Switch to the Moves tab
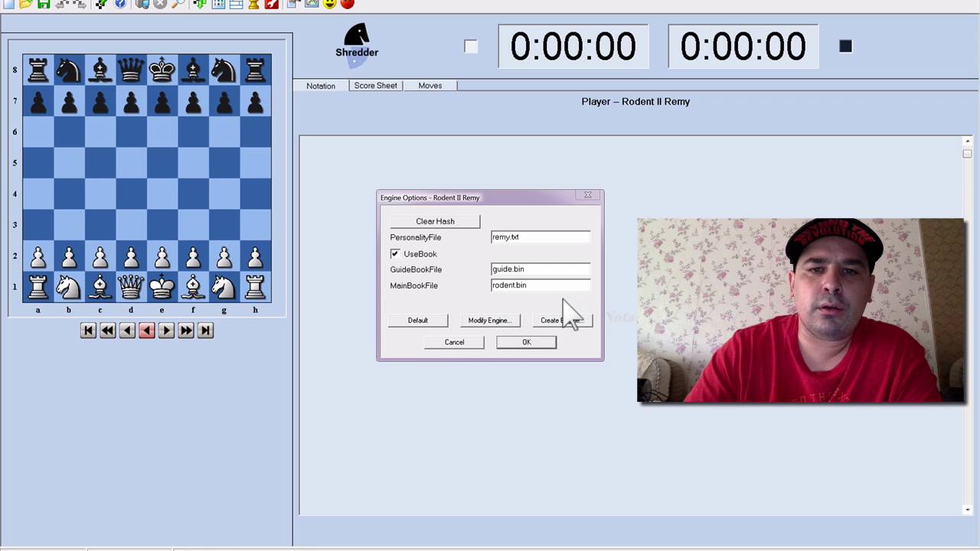The height and width of the screenshot is (551, 980). point(430,86)
